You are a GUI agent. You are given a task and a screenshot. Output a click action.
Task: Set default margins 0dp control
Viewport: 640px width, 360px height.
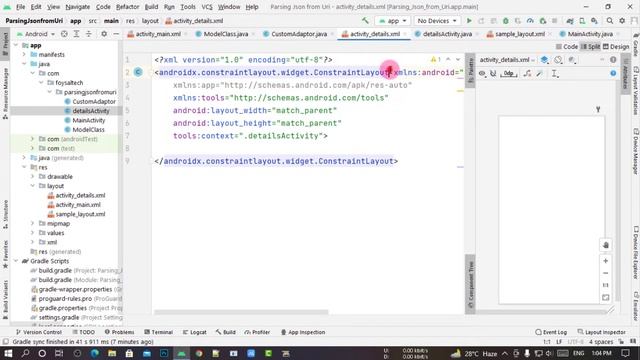click(x=509, y=73)
